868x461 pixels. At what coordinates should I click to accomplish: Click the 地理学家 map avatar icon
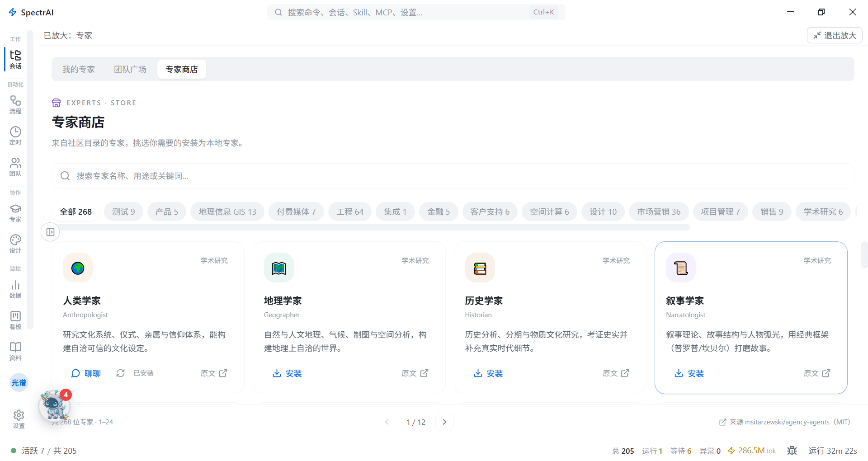point(279,268)
